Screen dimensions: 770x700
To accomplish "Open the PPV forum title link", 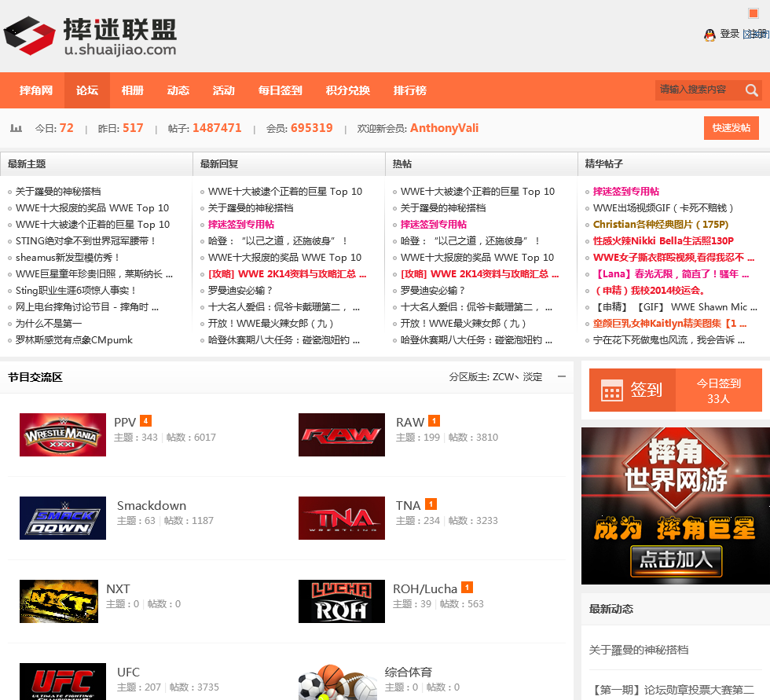I will click(125, 422).
